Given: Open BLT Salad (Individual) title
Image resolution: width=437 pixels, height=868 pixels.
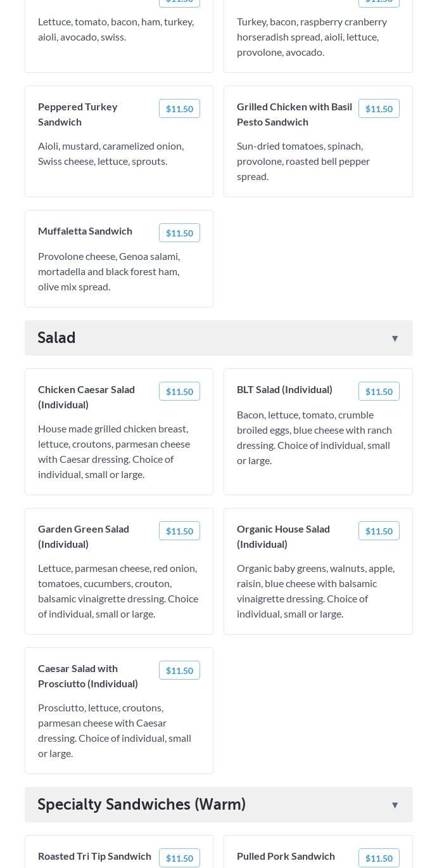Looking at the screenshot, I should [x=284, y=389].
